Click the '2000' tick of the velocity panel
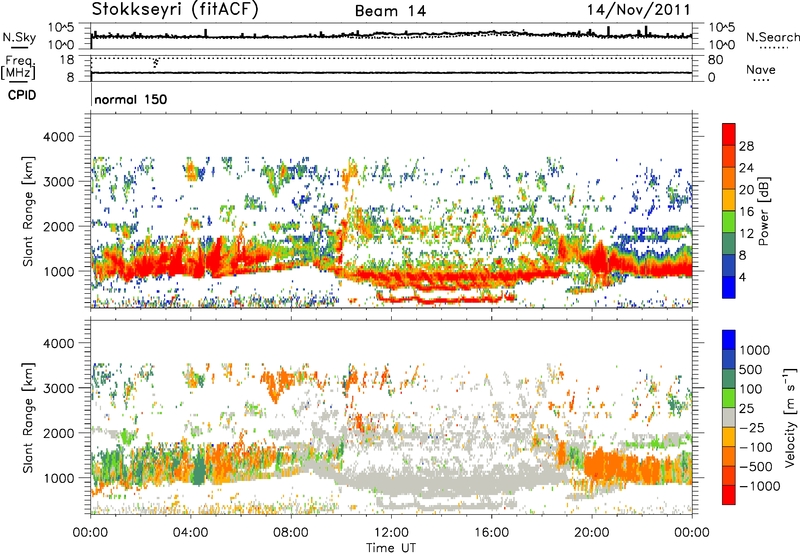 [59, 433]
